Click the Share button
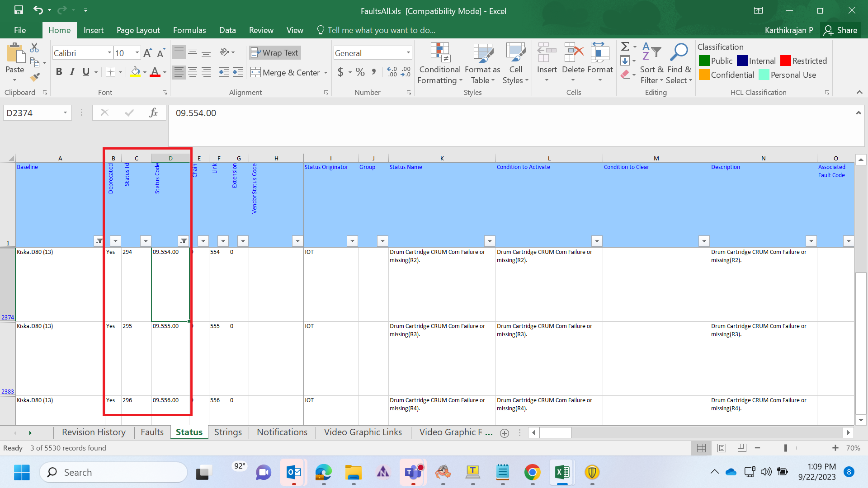 840,30
